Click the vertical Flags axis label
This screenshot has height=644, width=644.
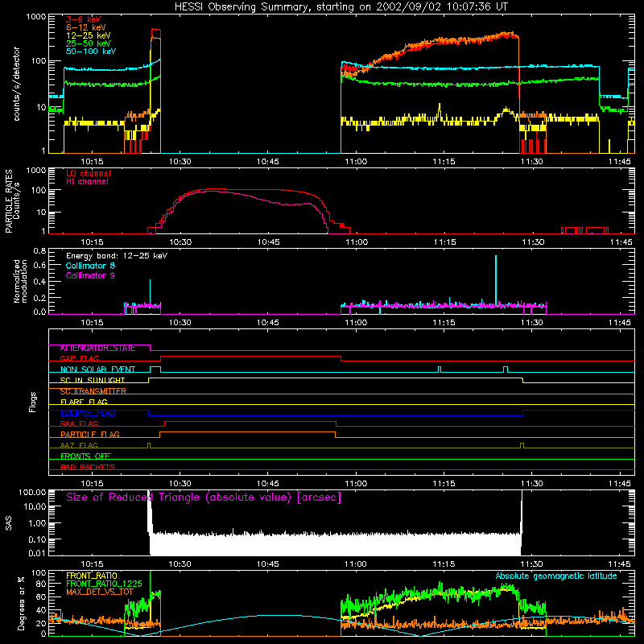coord(33,402)
